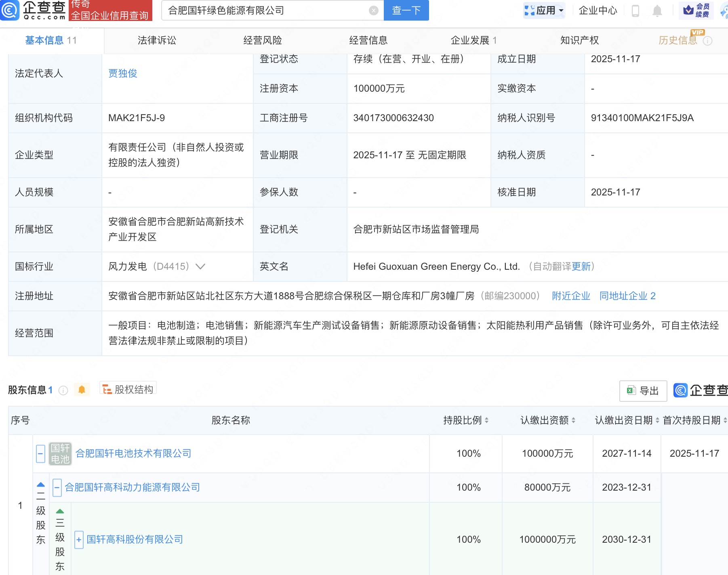
Task: Switch to the 知识产权 tab
Action: pos(579,40)
